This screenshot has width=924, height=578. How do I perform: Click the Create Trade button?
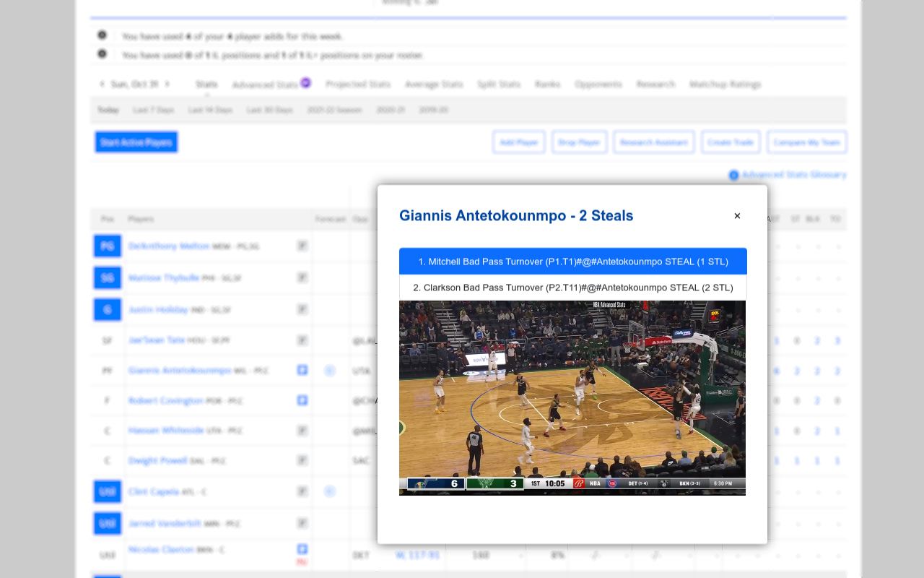tap(731, 142)
